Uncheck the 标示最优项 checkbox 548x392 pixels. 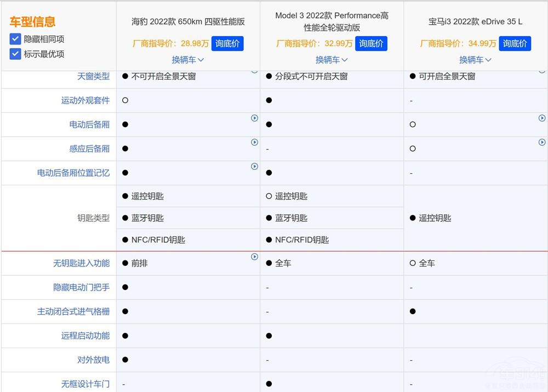(x=14, y=54)
